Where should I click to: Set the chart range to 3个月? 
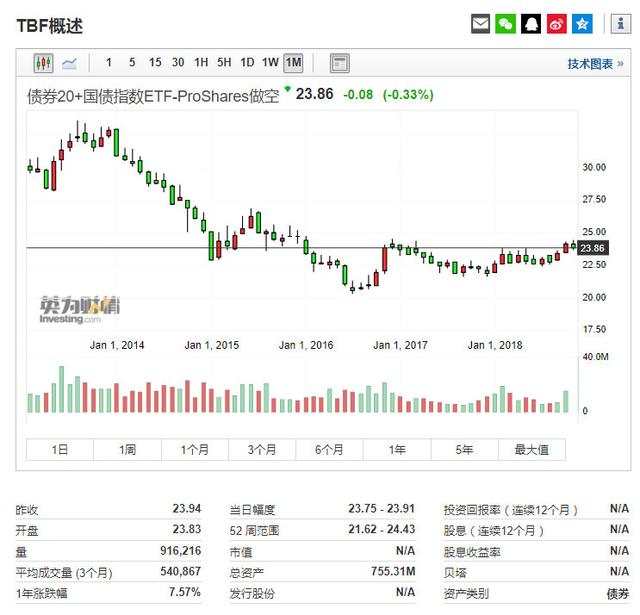click(262, 449)
